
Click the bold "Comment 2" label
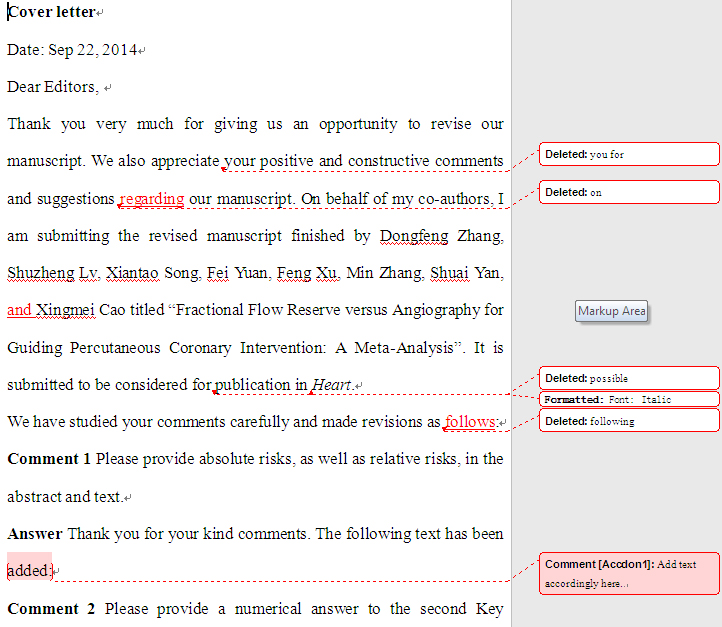(51, 609)
